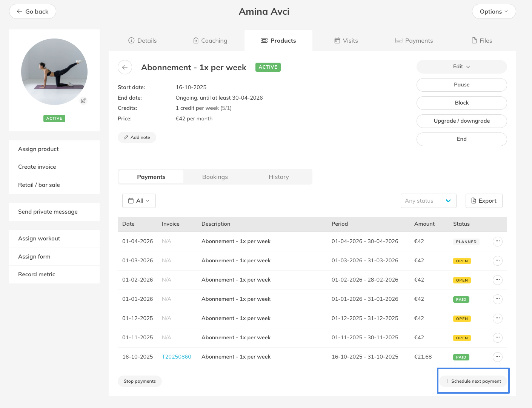Open the Any status filter dropdown
Image resolution: width=532 pixels, height=408 pixels.
point(428,201)
